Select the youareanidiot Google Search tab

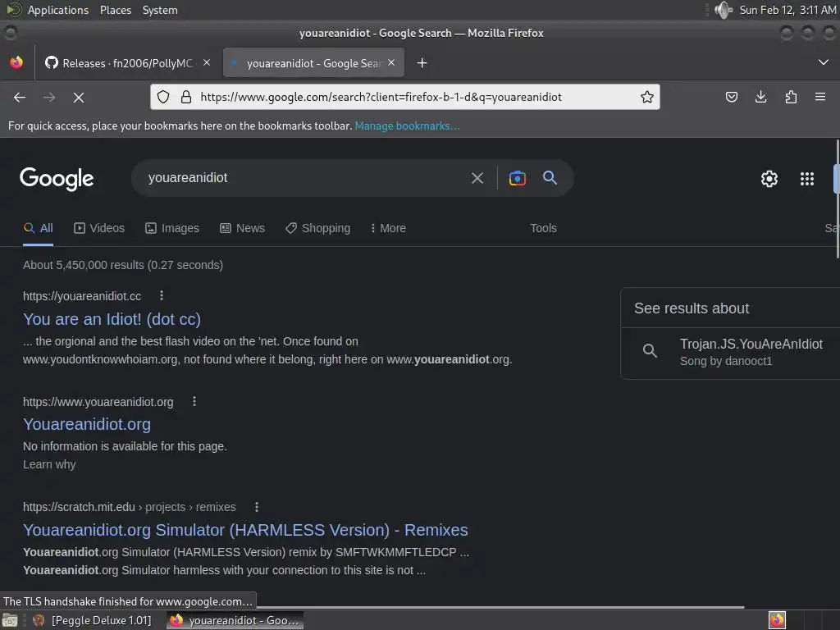[313, 63]
